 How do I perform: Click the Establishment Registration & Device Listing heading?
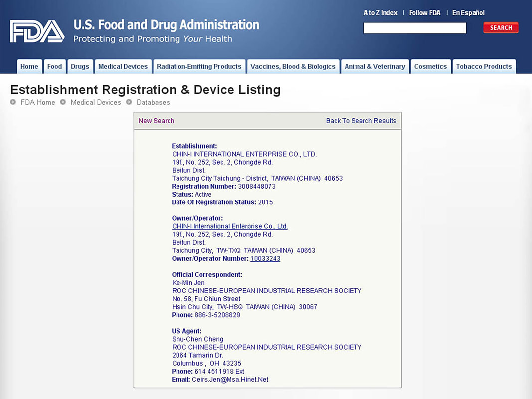pos(146,90)
